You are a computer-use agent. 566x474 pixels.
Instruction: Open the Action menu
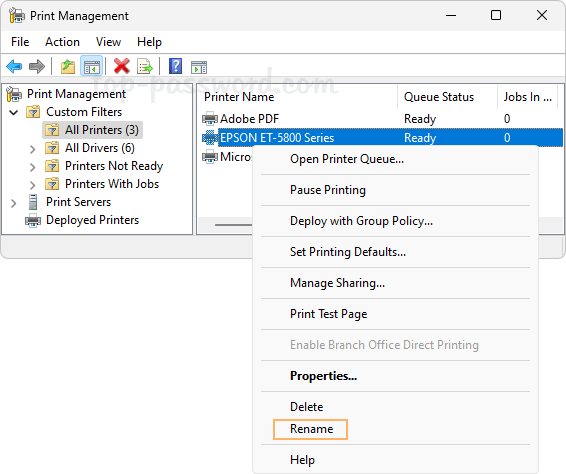pos(62,42)
